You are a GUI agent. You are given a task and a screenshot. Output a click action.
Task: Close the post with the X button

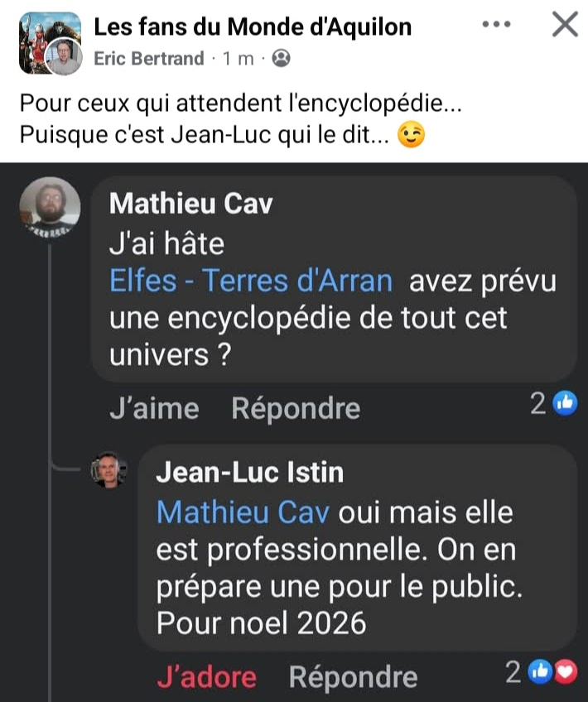click(x=564, y=25)
